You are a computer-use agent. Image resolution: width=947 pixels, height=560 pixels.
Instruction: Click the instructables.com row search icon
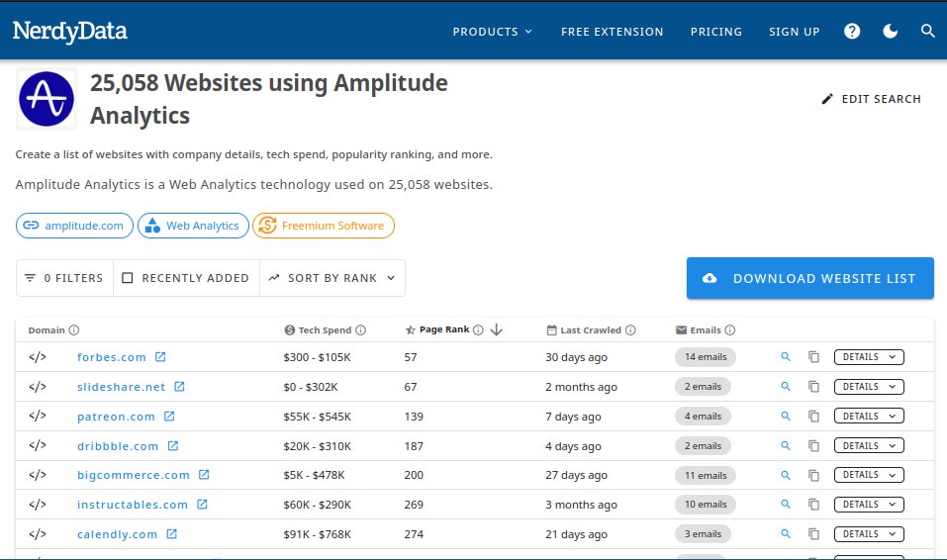coord(785,504)
